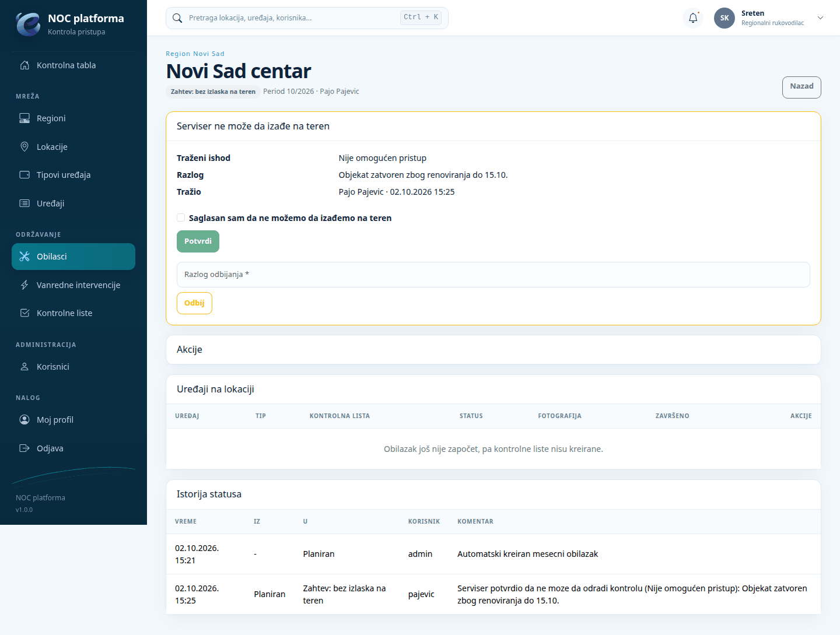Click the monitor icon beside Regioni
The width and height of the screenshot is (840, 635).
(x=24, y=118)
